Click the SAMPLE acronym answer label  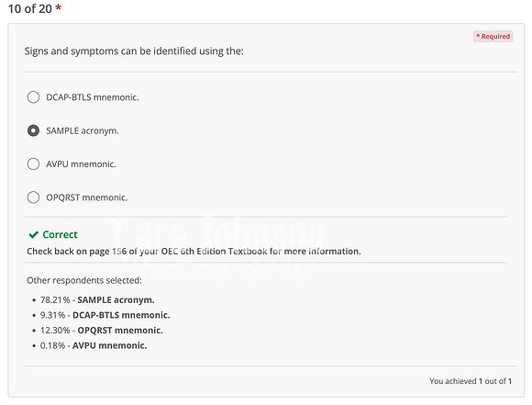tap(83, 130)
